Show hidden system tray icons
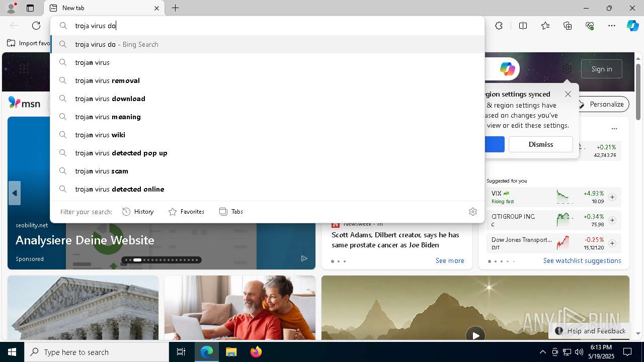Viewport: 644px width, 362px height. coord(542,352)
